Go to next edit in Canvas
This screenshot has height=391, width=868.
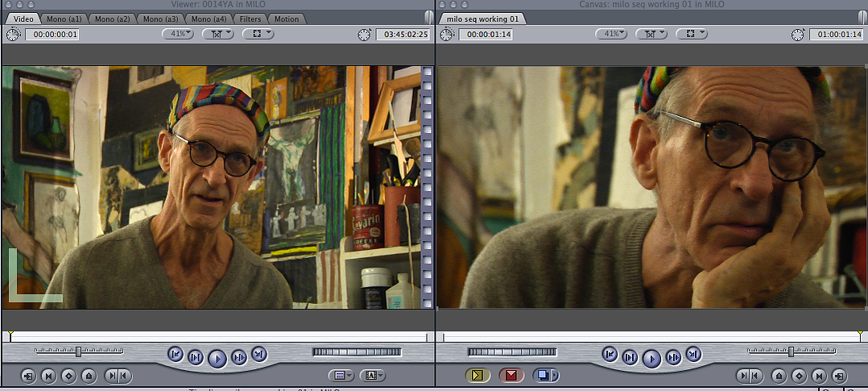pyautogui.click(x=693, y=354)
